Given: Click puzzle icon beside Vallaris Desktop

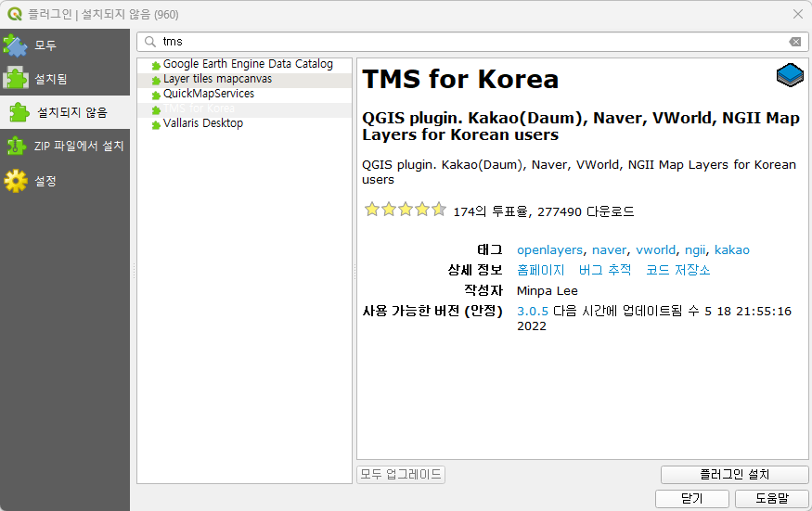Looking at the screenshot, I should pyautogui.click(x=156, y=125).
